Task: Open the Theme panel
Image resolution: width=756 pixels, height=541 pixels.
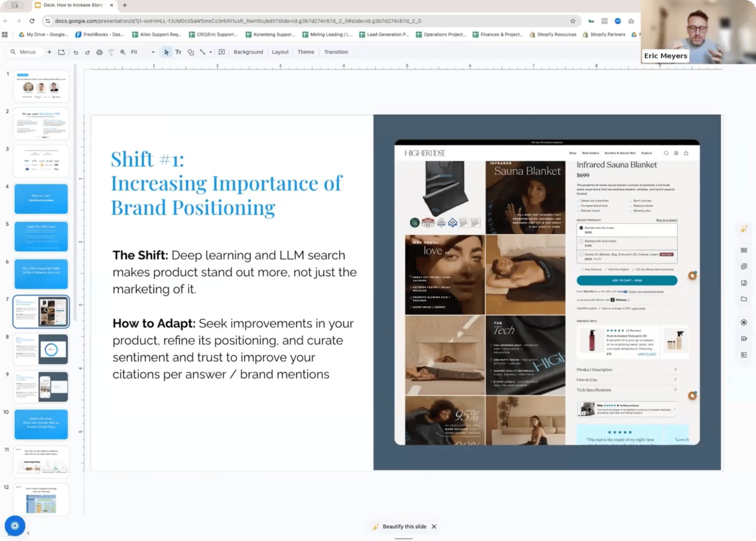Action: tap(306, 52)
